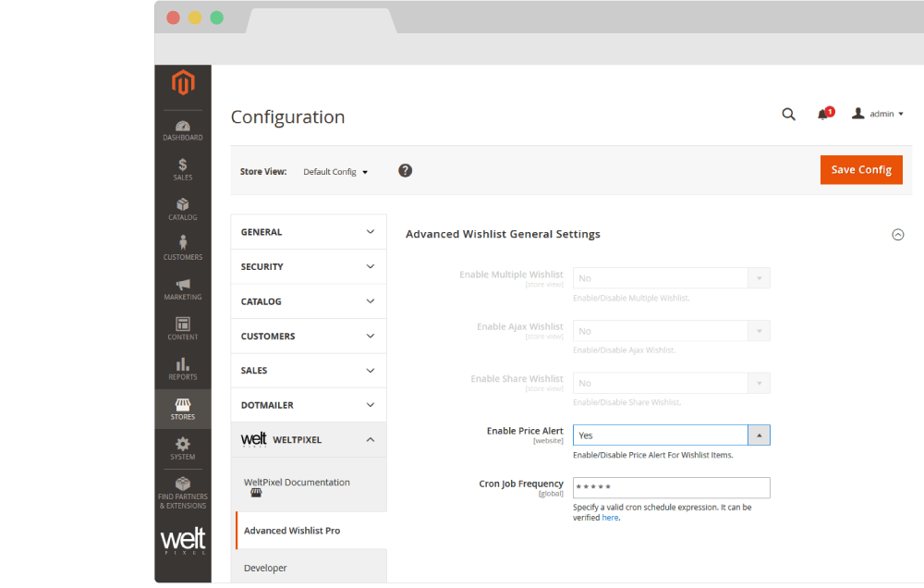Select the Advanced Wishlist Pro tab

[x=292, y=531]
